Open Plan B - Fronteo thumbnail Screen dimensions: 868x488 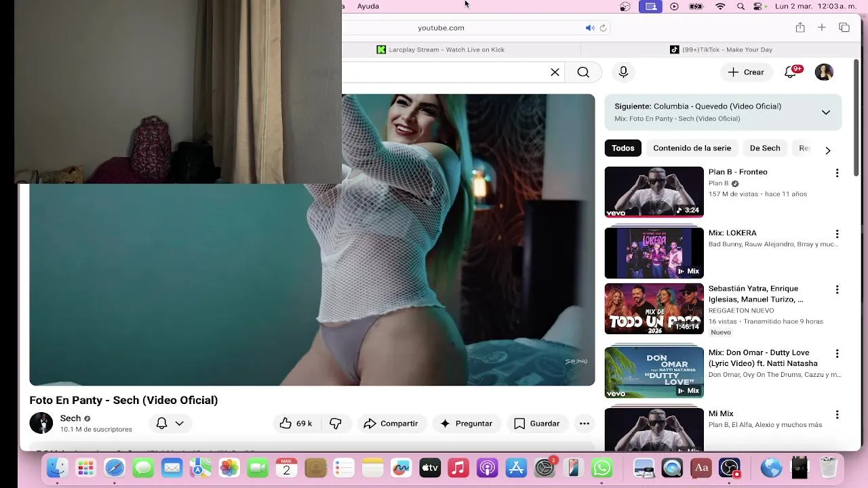tap(654, 192)
